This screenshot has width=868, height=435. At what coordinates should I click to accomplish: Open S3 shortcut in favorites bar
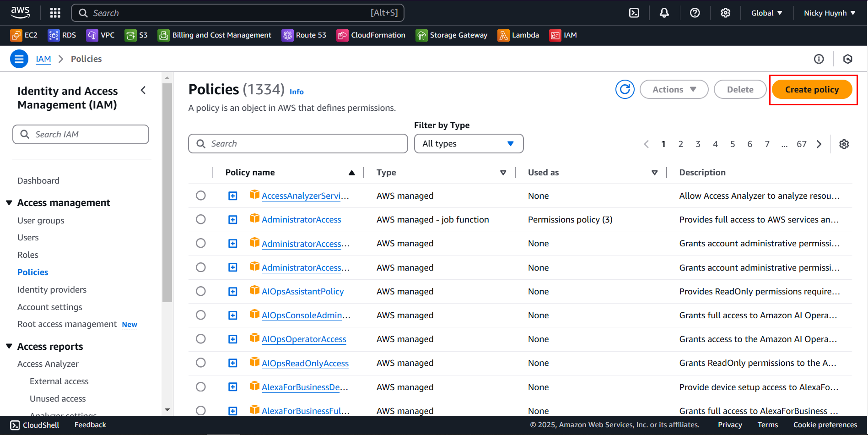[136, 35]
